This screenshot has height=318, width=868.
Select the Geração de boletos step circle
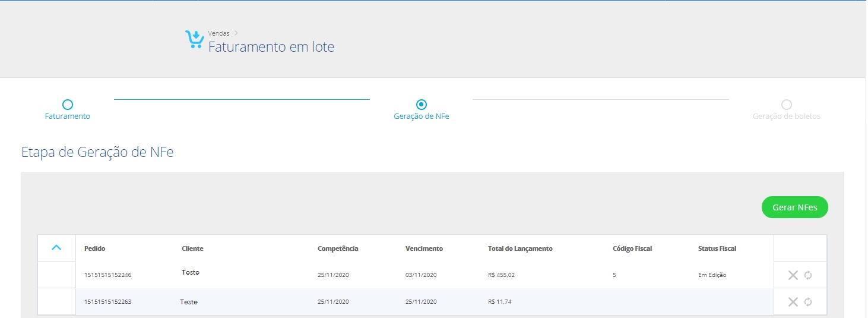point(787,105)
